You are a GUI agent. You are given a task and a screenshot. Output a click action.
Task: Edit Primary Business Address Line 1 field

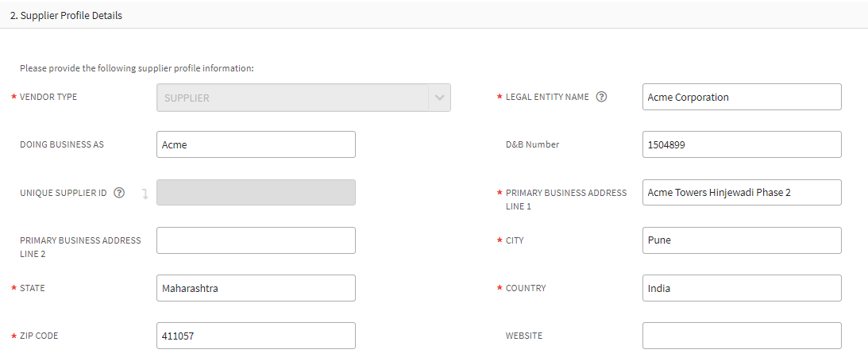click(x=741, y=192)
